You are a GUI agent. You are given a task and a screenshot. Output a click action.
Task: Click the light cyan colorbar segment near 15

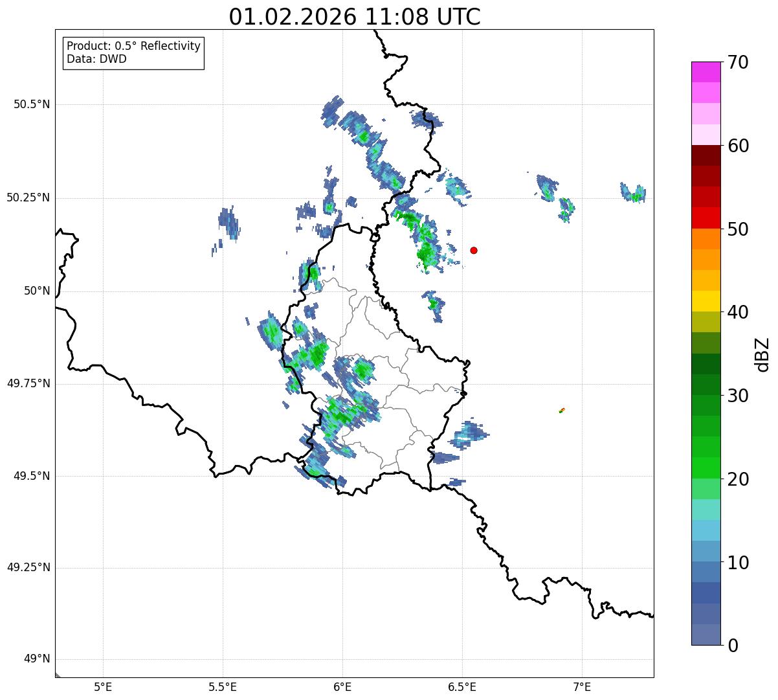tap(706, 509)
